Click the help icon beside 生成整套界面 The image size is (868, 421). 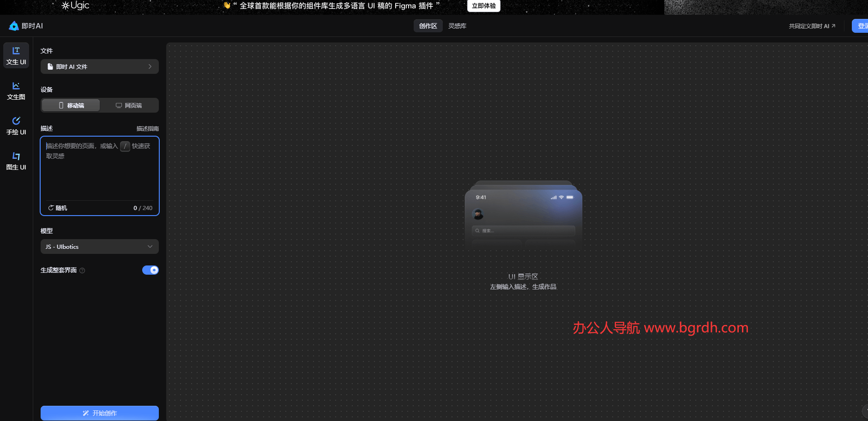[82, 271]
